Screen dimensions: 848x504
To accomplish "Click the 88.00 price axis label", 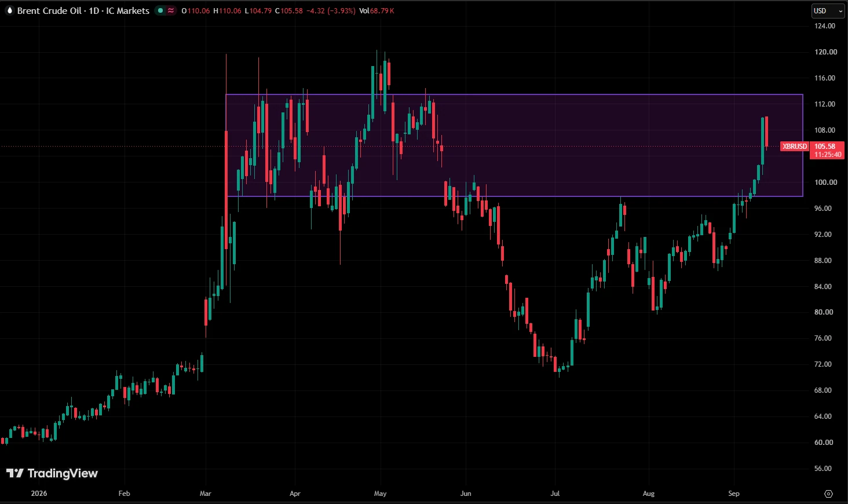I will coord(823,261).
